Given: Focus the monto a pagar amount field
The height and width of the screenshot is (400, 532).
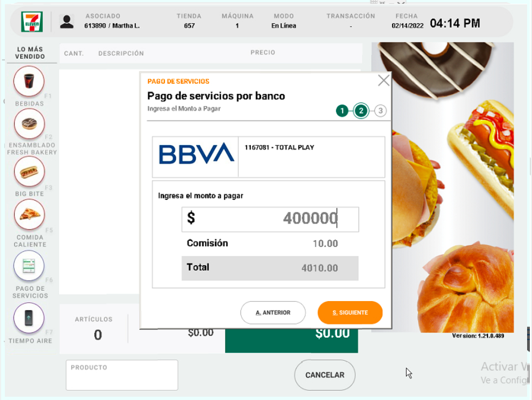Looking at the screenshot, I should (270, 220).
